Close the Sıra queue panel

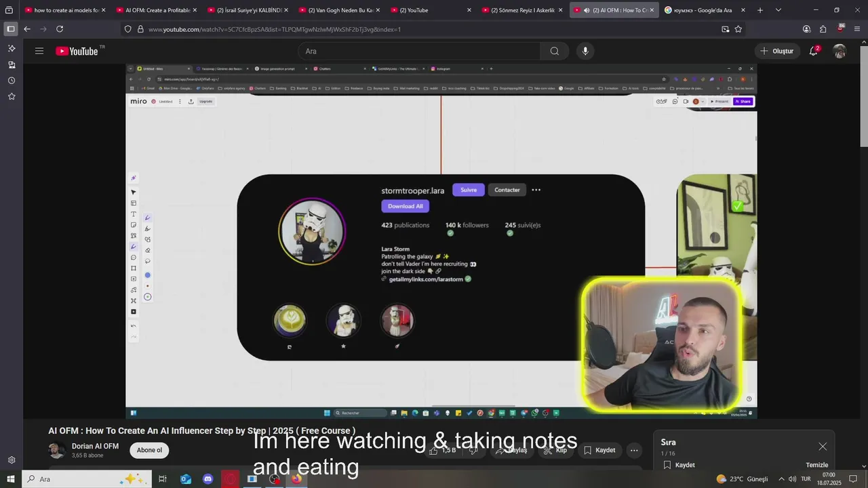coord(823,446)
